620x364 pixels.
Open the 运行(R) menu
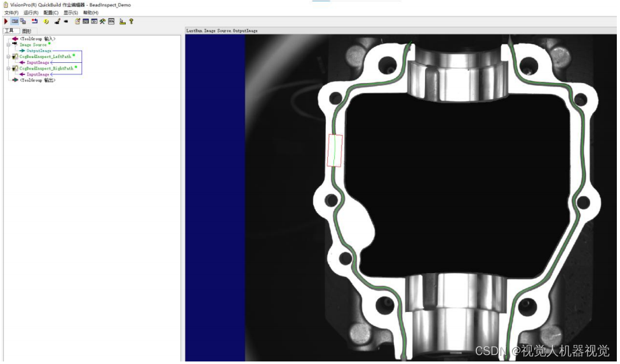[x=31, y=13]
